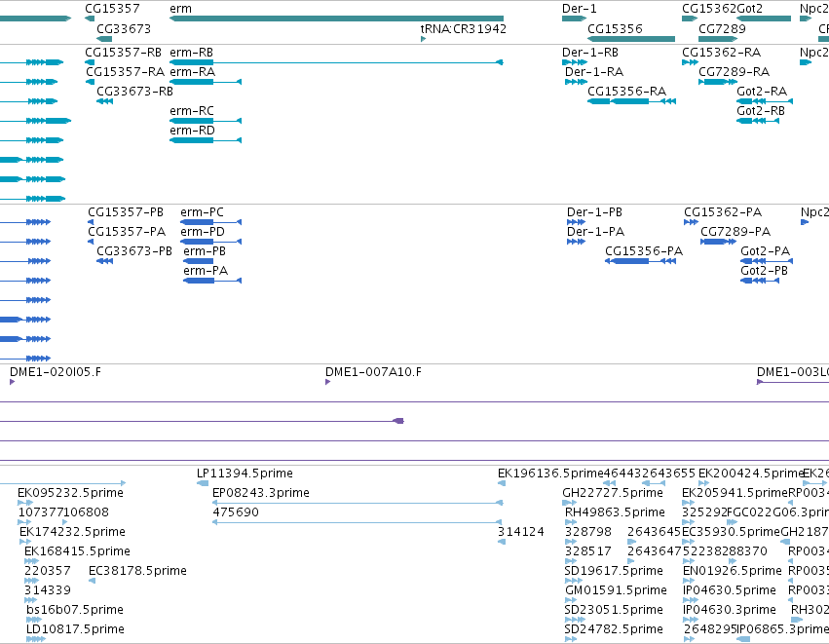Click the CG15357-PB protein label
The height and width of the screenshot is (644, 829).
[126, 212]
